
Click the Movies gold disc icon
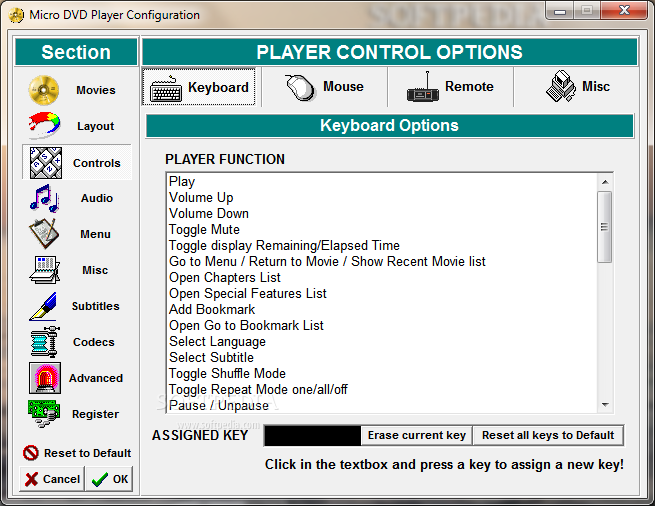point(44,90)
